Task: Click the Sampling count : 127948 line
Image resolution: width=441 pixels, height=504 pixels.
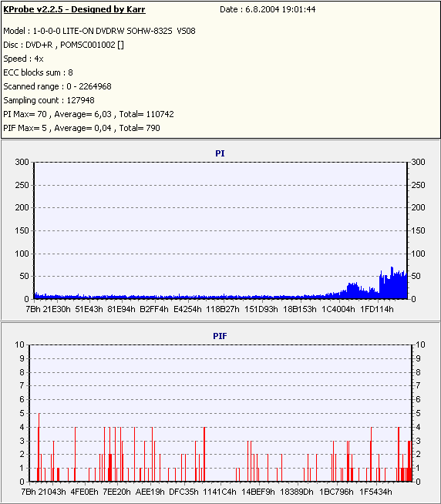Action: tap(49, 100)
